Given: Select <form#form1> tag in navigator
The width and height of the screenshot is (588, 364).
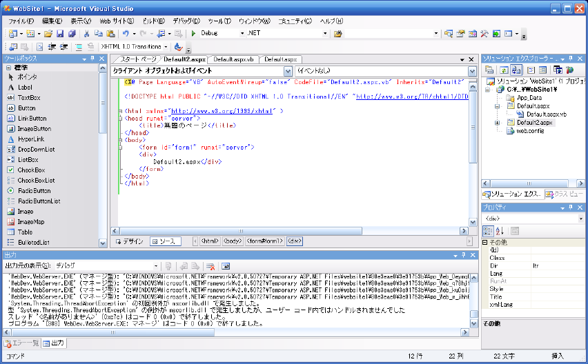Looking at the screenshot, I should 265,241.
